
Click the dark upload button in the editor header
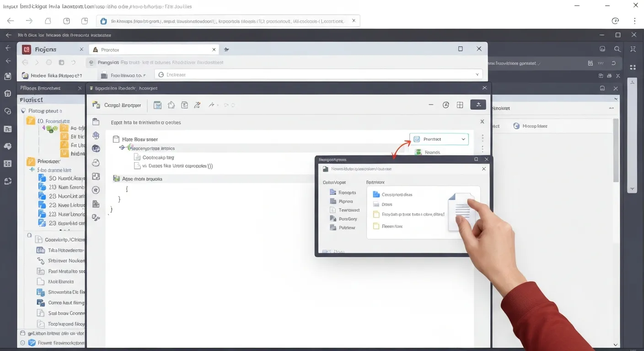(478, 105)
